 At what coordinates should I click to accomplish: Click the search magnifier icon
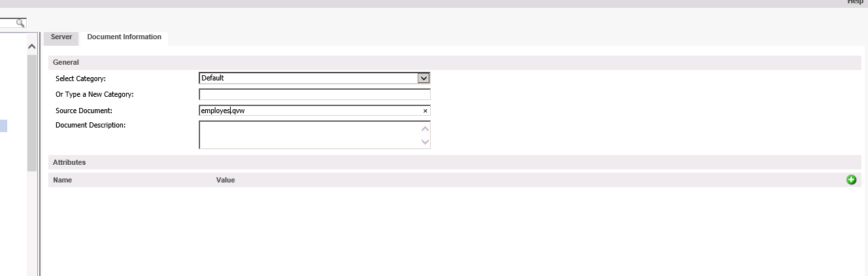[20, 23]
